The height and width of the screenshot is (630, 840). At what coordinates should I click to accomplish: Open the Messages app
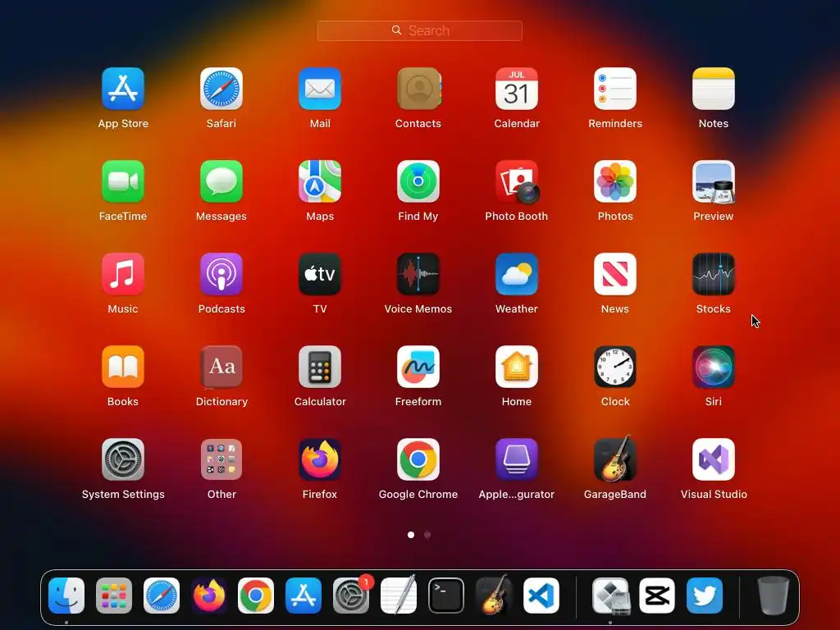pyautogui.click(x=221, y=181)
